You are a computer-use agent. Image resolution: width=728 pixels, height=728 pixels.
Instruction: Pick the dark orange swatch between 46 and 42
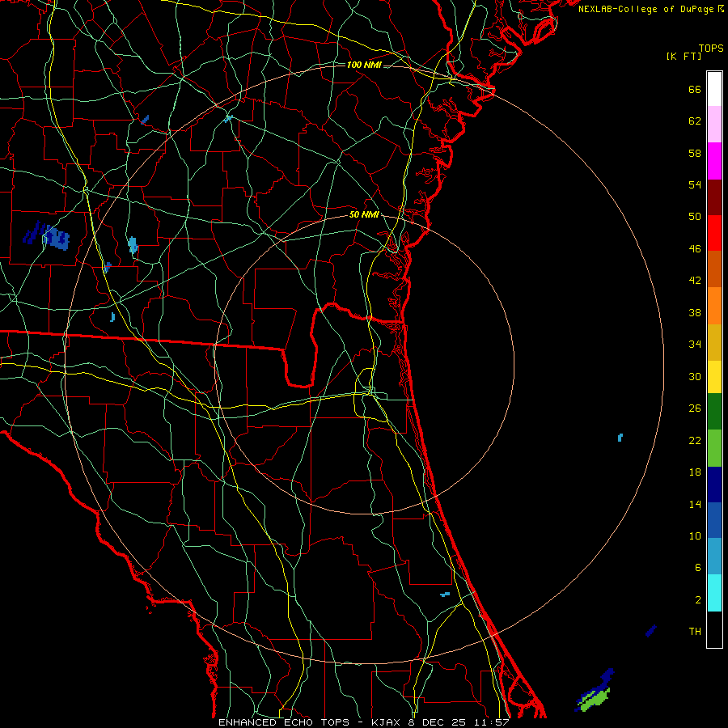point(714,269)
